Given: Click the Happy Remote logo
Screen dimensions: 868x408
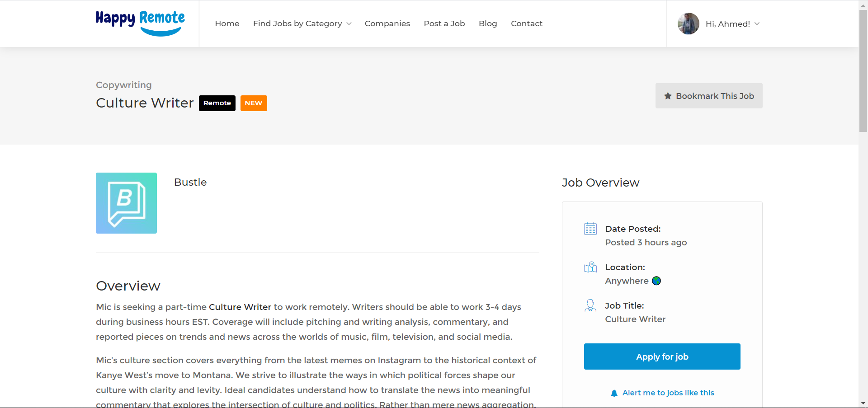Looking at the screenshot, I should coord(140,23).
